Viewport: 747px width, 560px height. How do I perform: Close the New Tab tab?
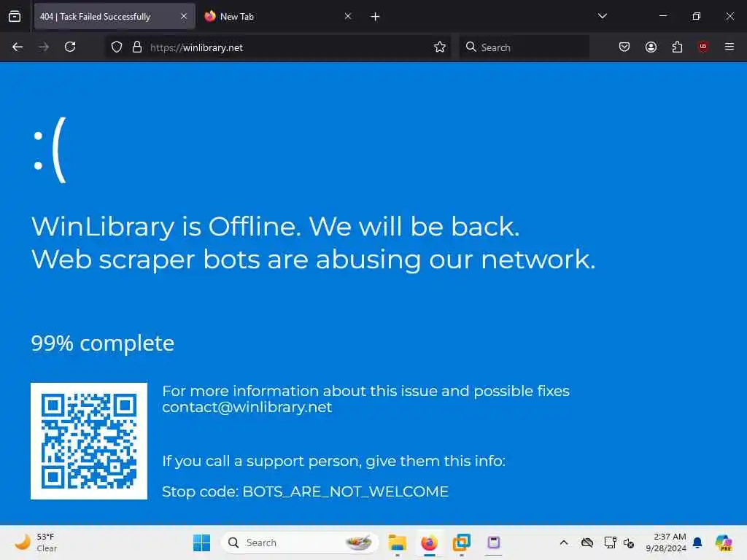[x=348, y=16]
